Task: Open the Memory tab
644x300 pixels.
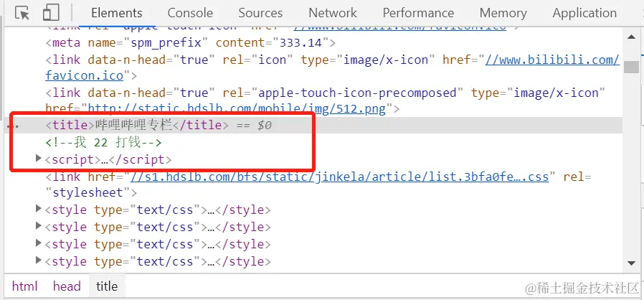Action: tap(503, 13)
